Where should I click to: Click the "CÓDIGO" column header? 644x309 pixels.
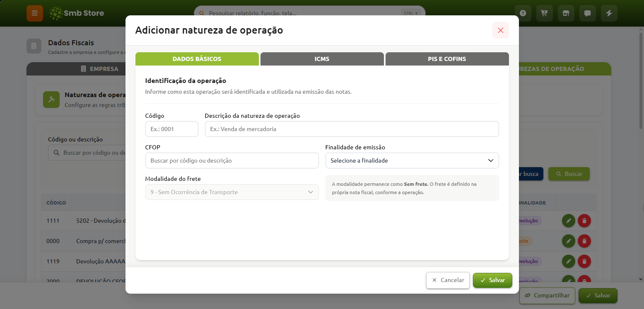pyautogui.click(x=56, y=203)
